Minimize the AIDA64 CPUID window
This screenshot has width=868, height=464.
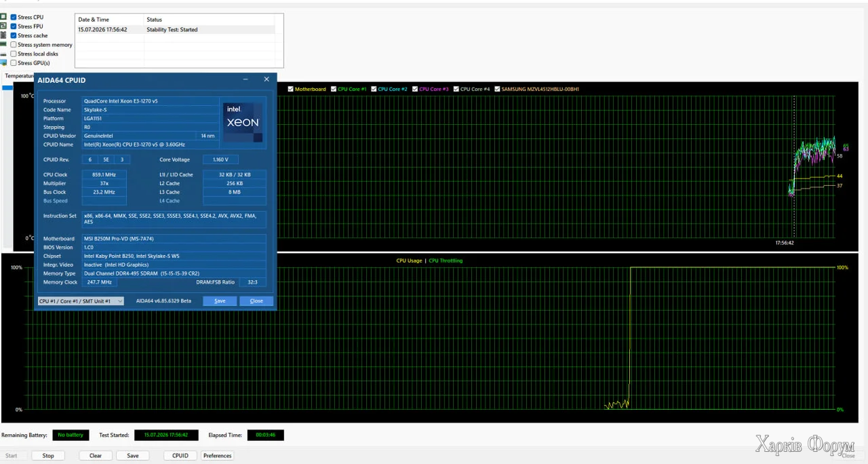point(246,79)
